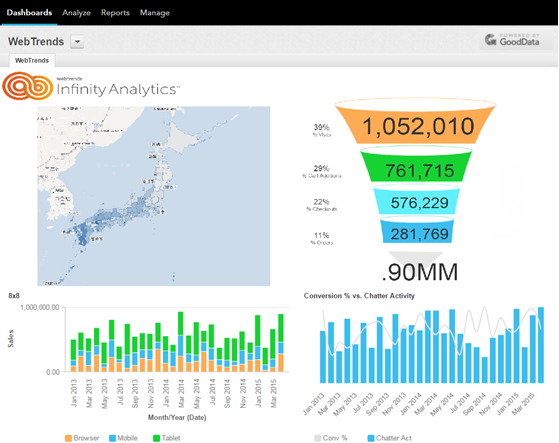Image resolution: width=559 pixels, height=443 pixels.
Task: Click the 39% visits label
Action: pyautogui.click(x=322, y=130)
